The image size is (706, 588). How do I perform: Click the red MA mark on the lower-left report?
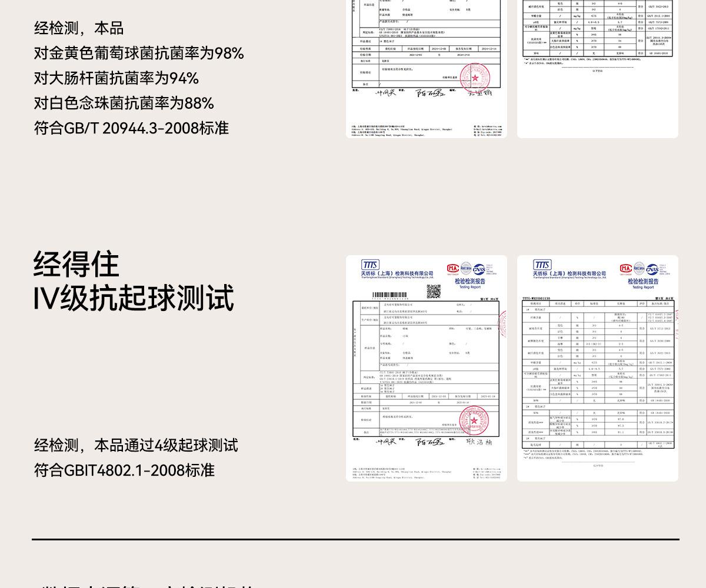click(x=452, y=268)
